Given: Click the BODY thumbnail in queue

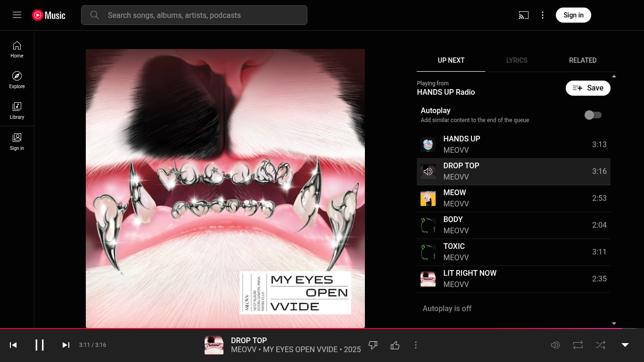Looking at the screenshot, I should tap(428, 225).
